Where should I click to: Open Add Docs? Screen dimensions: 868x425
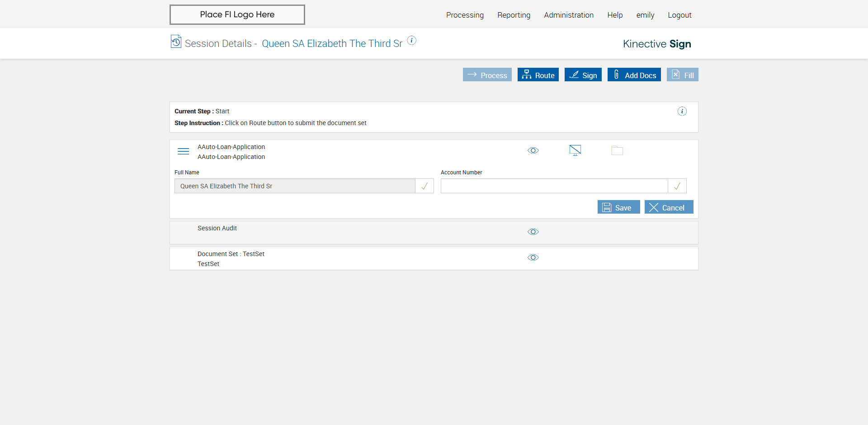coord(634,75)
